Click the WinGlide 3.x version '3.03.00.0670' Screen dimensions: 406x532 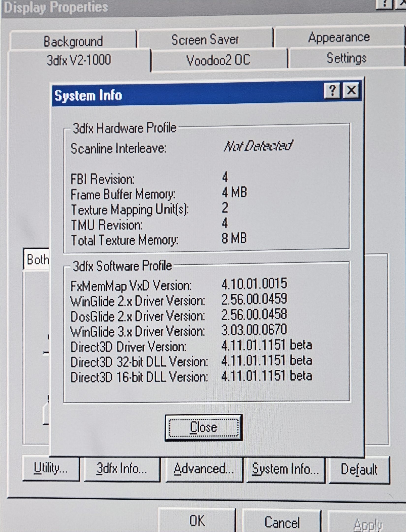click(x=254, y=330)
